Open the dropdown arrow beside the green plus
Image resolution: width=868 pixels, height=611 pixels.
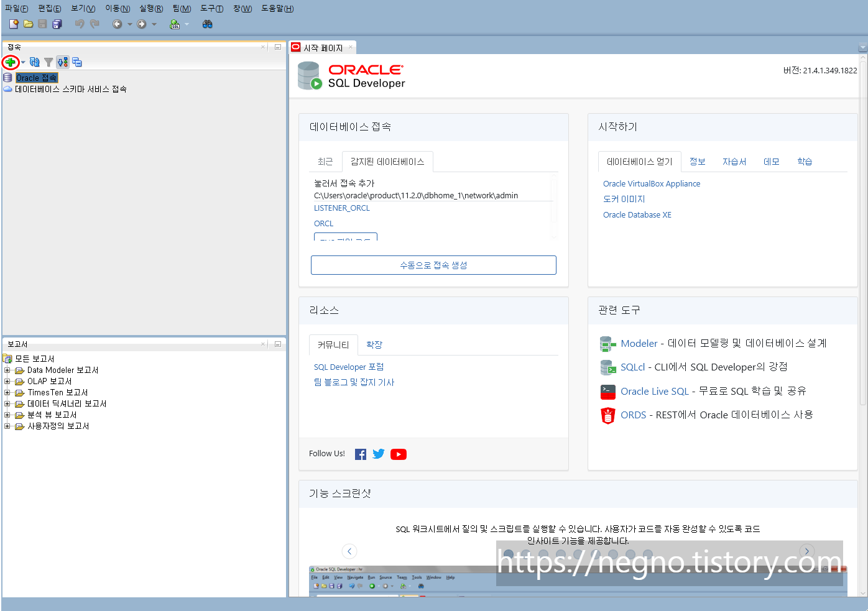[x=23, y=62]
